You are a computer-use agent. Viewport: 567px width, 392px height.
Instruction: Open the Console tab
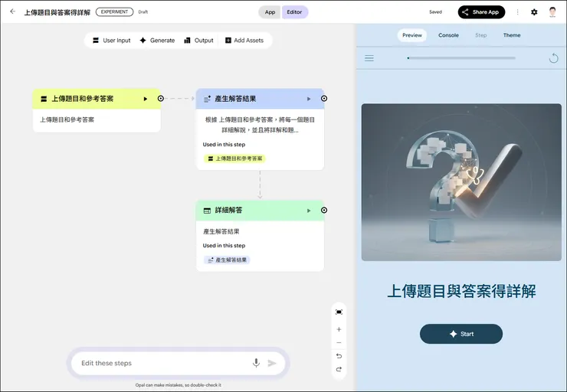[448, 35]
